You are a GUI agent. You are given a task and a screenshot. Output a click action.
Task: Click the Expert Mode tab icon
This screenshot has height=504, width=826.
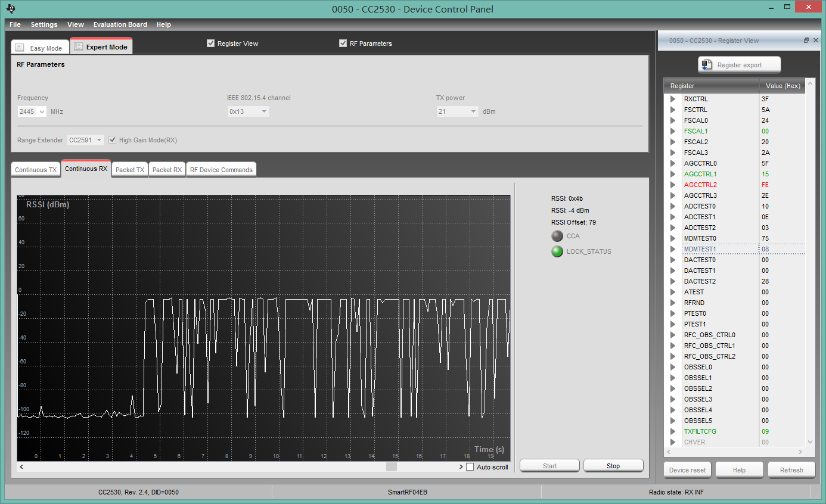(x=77, y=46)
